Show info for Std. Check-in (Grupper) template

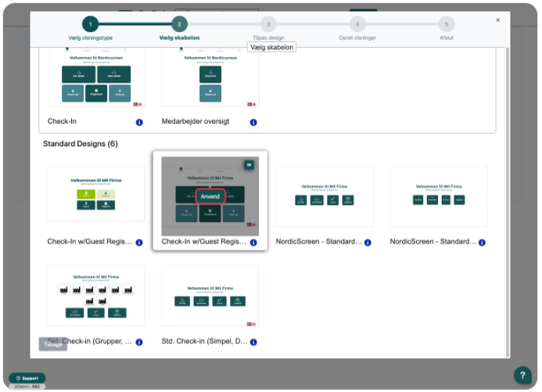pyautogui.click(x=139, y=342)
